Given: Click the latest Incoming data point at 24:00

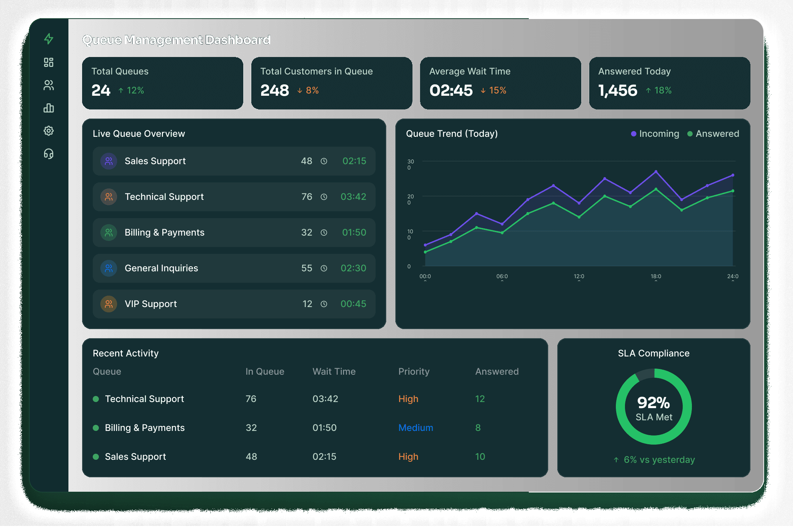Looking at the screenshot, I should (x=733, y=176).
